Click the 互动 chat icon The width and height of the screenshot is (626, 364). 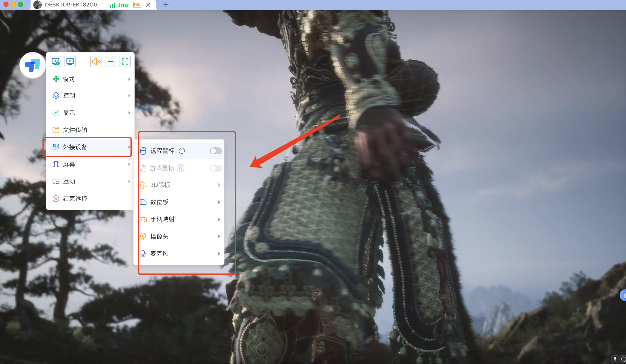coord(56,182)
